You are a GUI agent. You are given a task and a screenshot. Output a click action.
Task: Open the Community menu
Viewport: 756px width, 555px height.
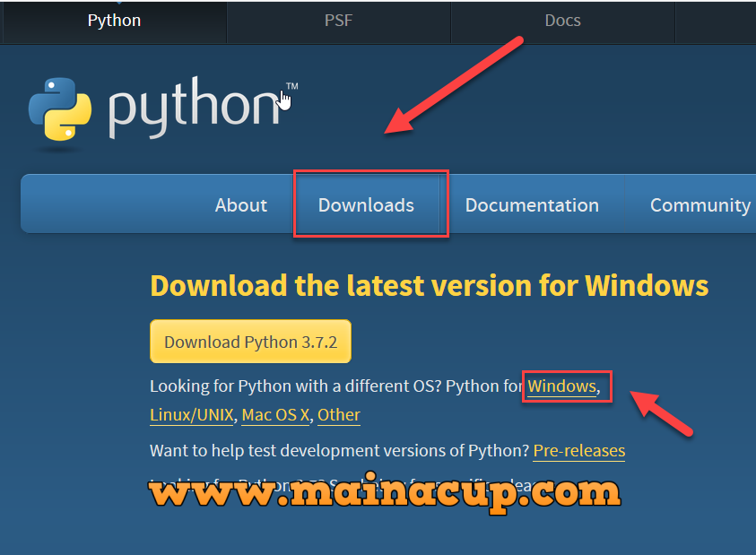click(700, 205)
